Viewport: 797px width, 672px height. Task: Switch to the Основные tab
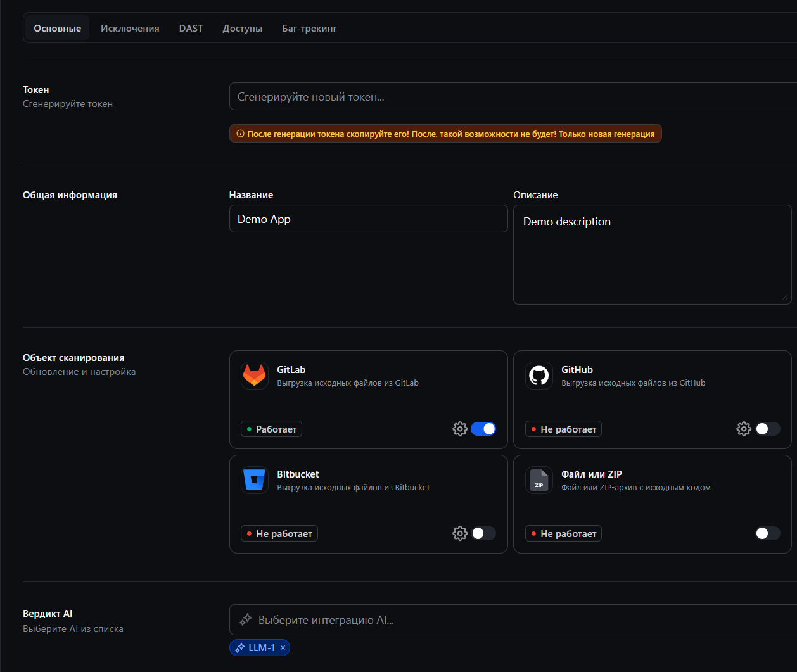pos(57,29)
